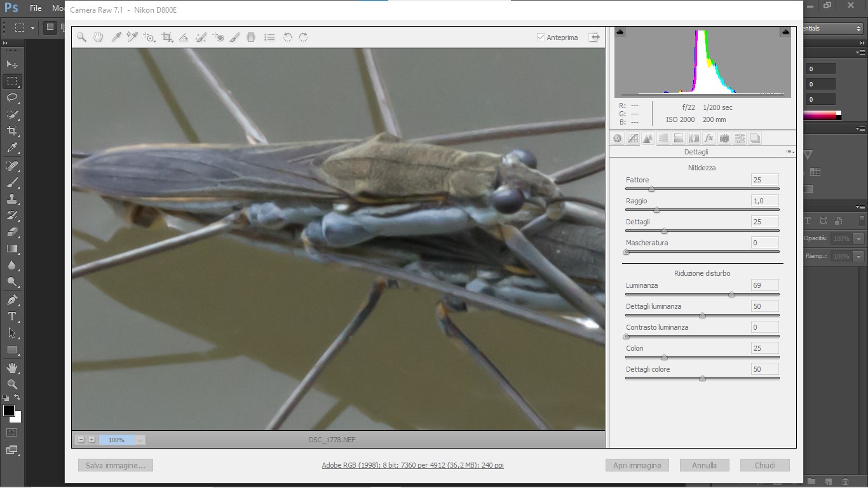
Task: Open the Opacità dropdown arrow
Action: 859,238
